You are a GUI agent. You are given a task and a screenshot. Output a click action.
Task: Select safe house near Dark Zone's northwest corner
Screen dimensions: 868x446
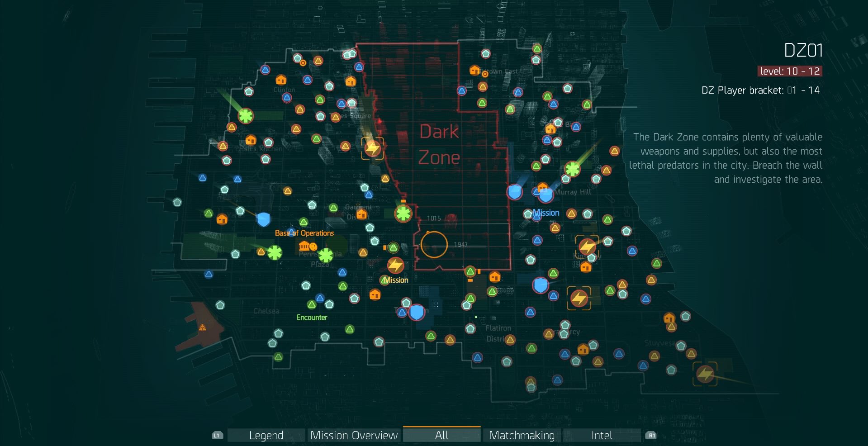click(x=351, y=81)
